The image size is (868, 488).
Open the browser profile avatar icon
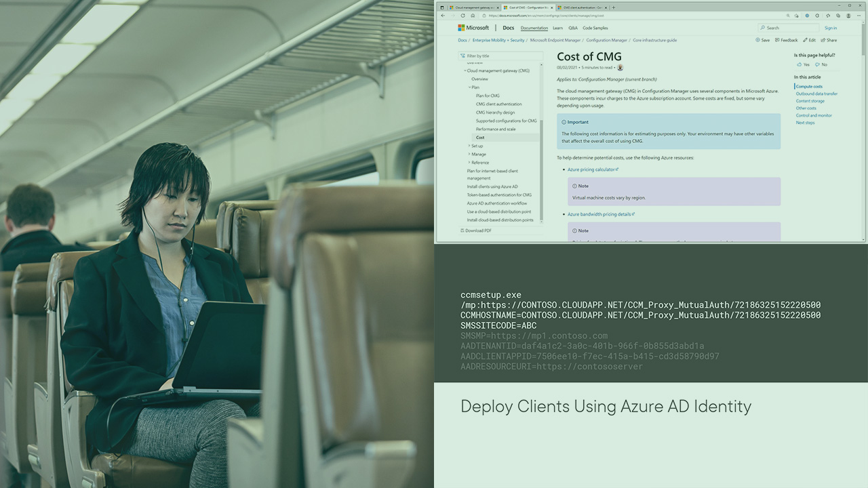849,15
